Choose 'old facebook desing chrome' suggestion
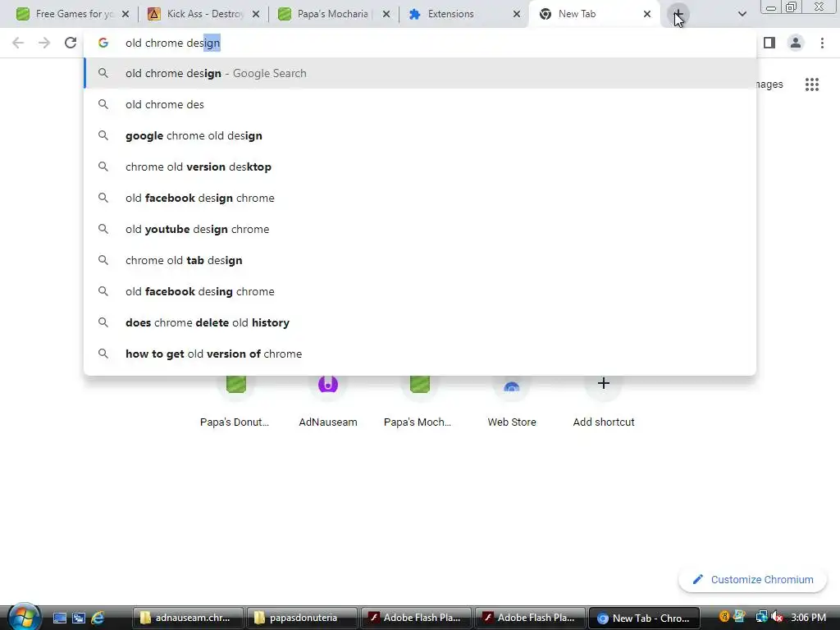 pyautogui.click(x=420, y=291)
